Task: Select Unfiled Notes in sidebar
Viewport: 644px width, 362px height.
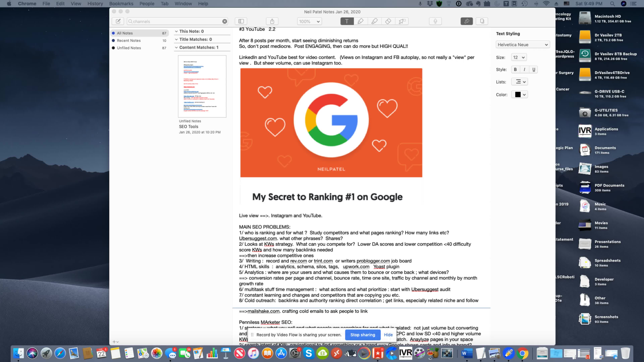Action: tap(140, 48)
